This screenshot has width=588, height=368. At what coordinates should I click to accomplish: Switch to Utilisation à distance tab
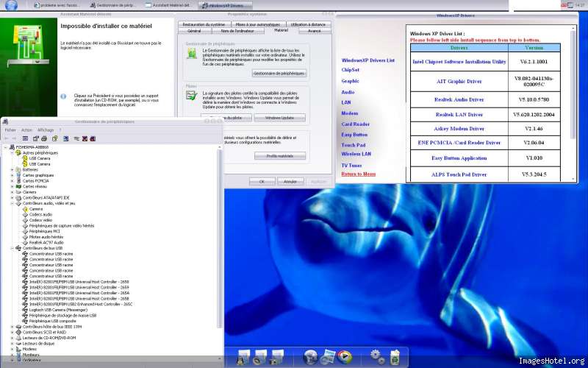point(308,24)
